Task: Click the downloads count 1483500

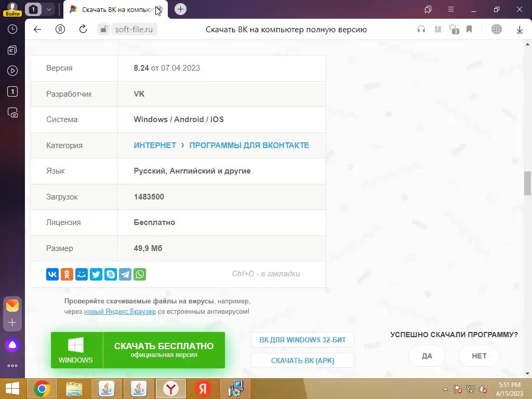Action: (149, 197)
